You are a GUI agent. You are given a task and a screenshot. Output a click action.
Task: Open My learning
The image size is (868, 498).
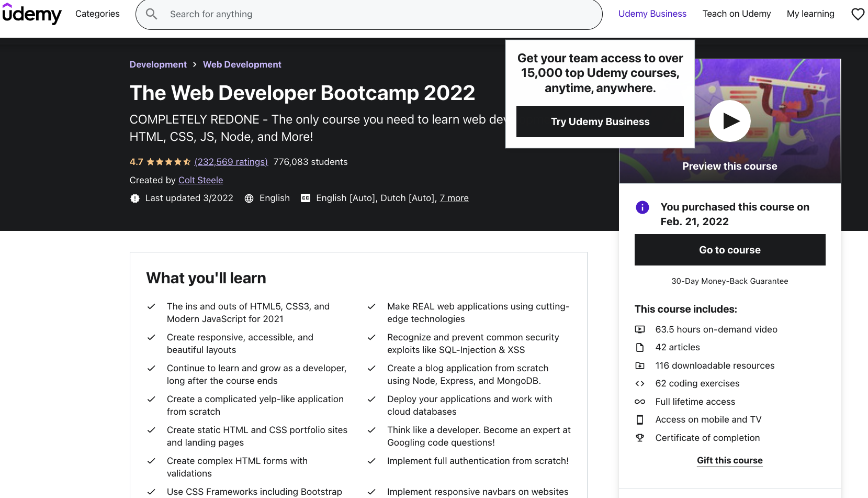[x=810, y=14]
